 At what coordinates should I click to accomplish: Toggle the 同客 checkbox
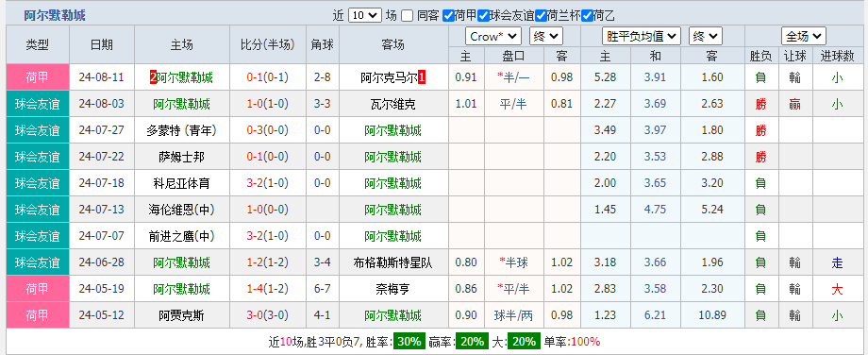click(407, 15)
